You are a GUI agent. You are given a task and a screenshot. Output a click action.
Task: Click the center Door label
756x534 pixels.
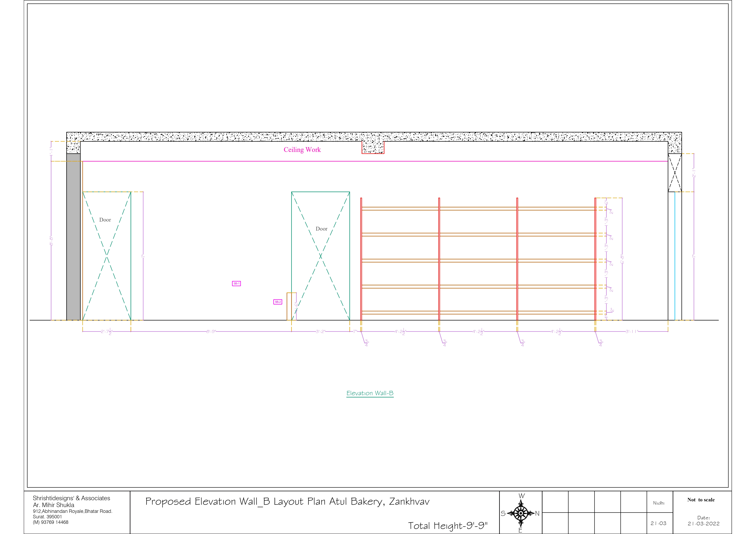(321, 229)
